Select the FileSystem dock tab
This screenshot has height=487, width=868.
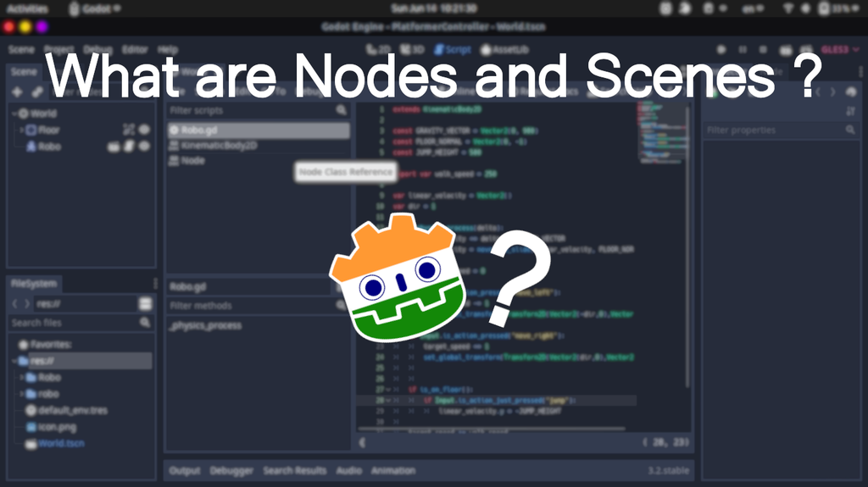(x=34, y=284)
